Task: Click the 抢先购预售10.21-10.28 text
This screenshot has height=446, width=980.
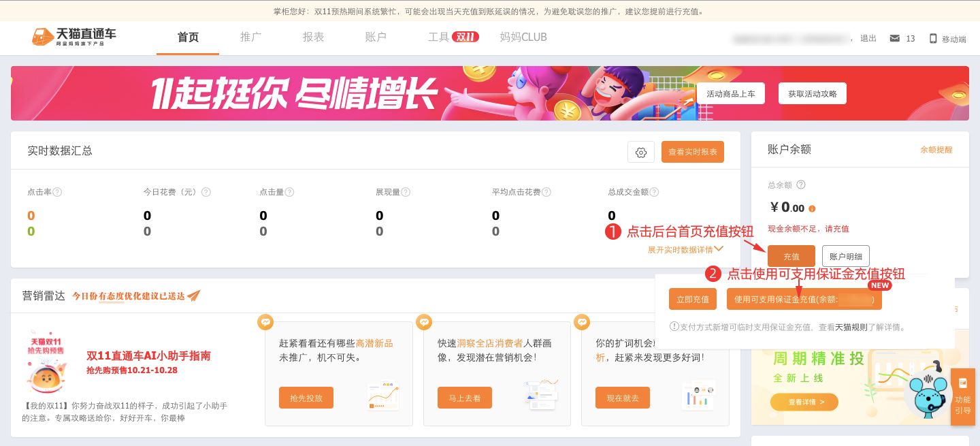Action: (132, 370)
